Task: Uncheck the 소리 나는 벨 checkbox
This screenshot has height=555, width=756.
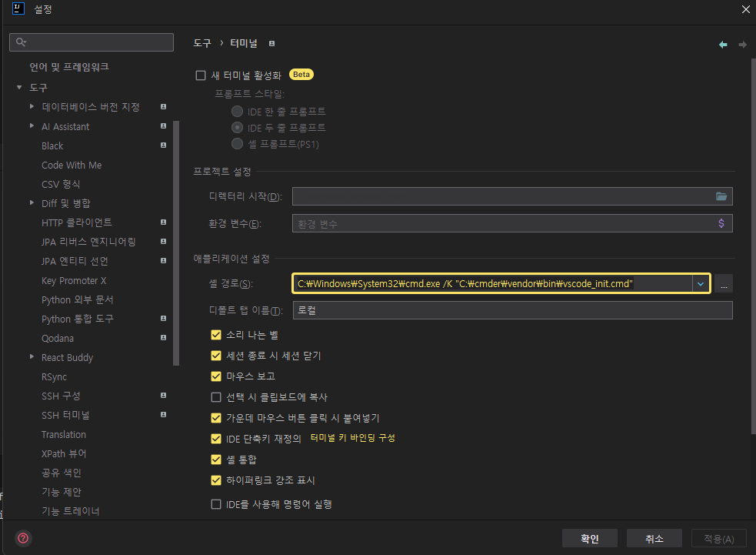Action: (x=216, y=335)
